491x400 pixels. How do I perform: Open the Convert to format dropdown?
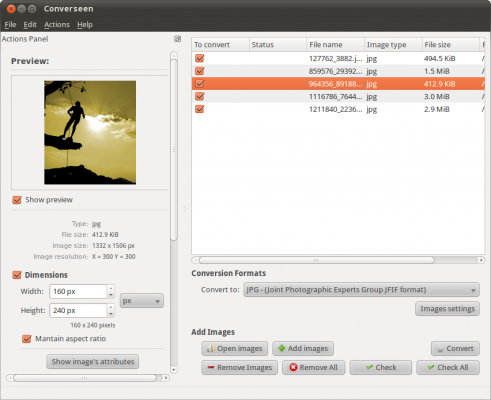pos(361,290)
